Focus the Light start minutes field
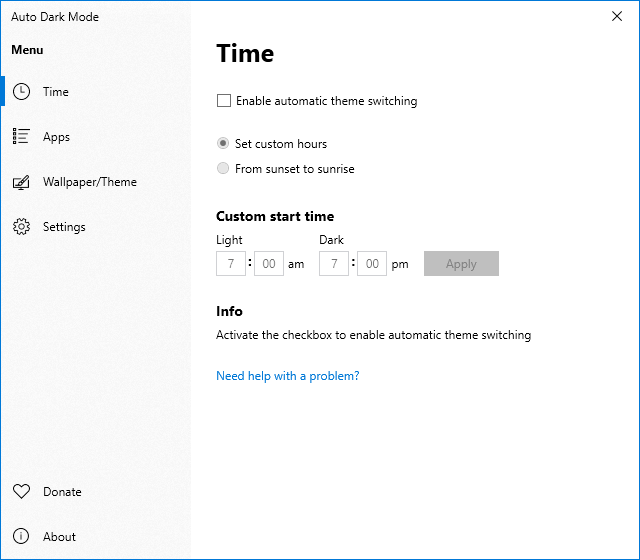The image size is (640, 560). click(268, 264)
